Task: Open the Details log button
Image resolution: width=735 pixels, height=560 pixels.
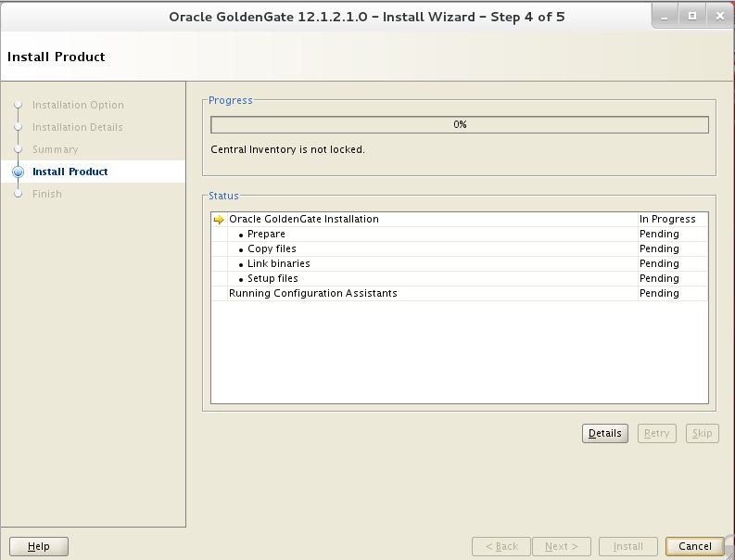Action: point(604,433)
